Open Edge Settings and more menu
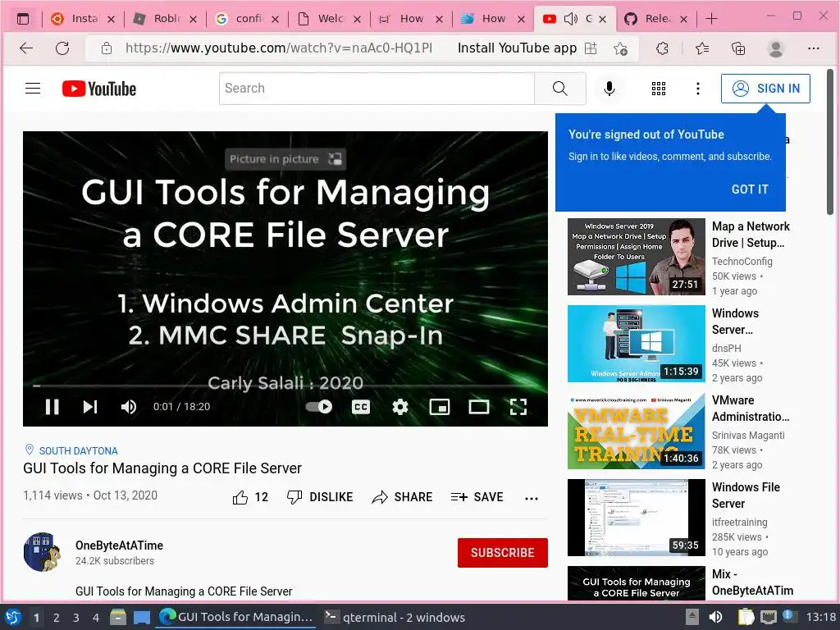 (813, 48)
